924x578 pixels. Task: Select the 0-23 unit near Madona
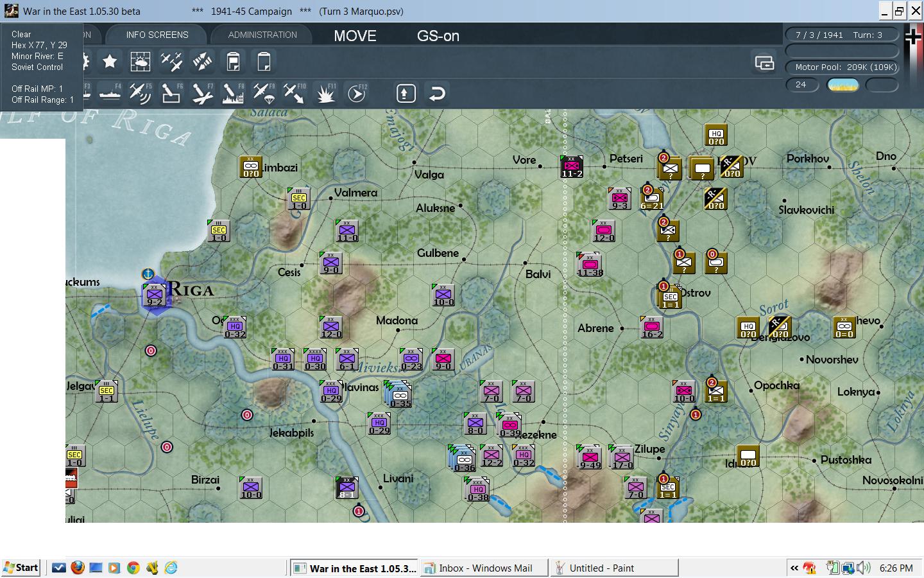pos(411,360)
